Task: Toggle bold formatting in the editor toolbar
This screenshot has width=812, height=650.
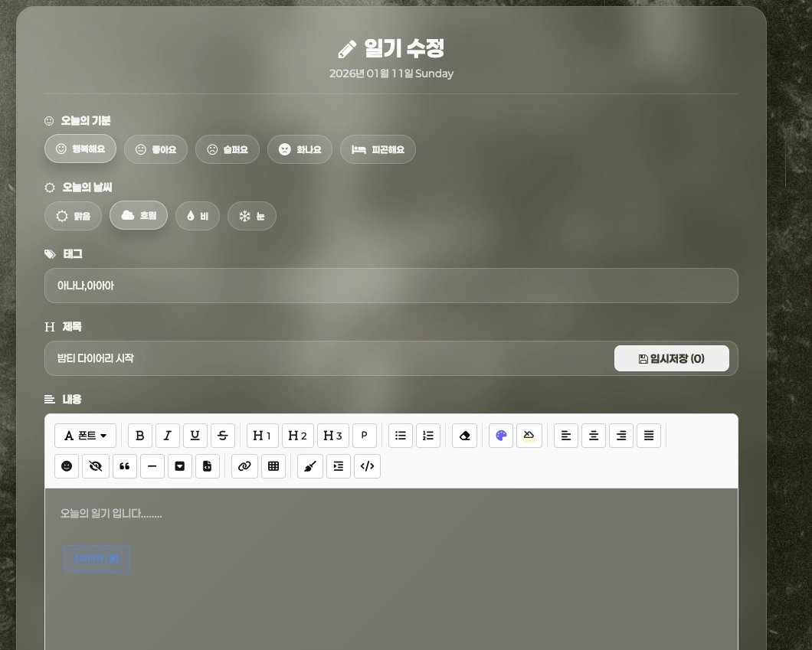Action: pos(139,436)
